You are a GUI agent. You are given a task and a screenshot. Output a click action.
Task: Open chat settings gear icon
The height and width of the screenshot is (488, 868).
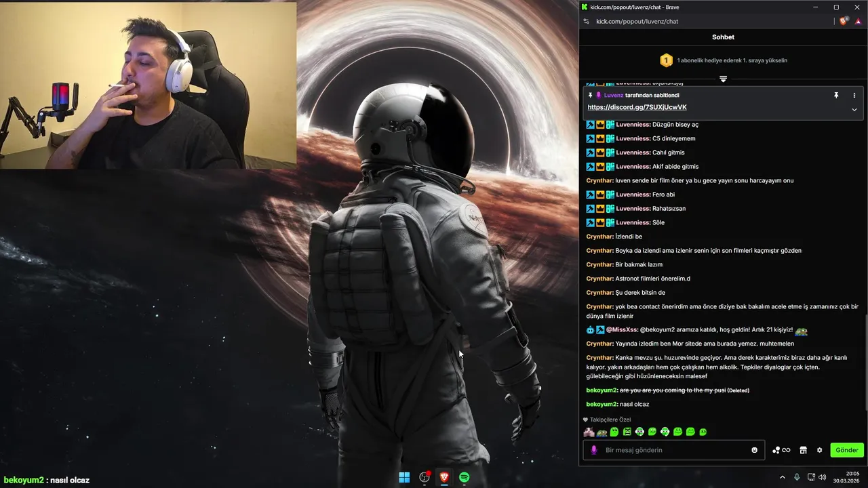819,450
